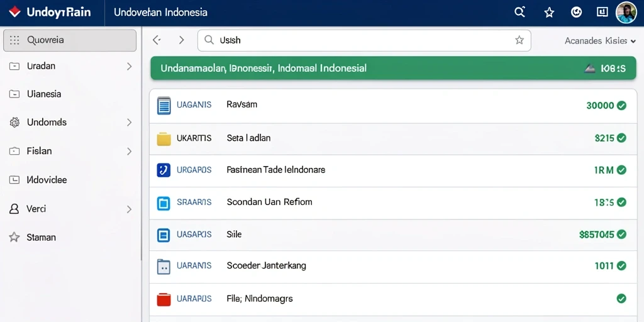Image resolution: width=644 pixels, height=322 pixels.
Task: Click the yellow folder icon in Seta ladlan row
Action: point(164,139)
